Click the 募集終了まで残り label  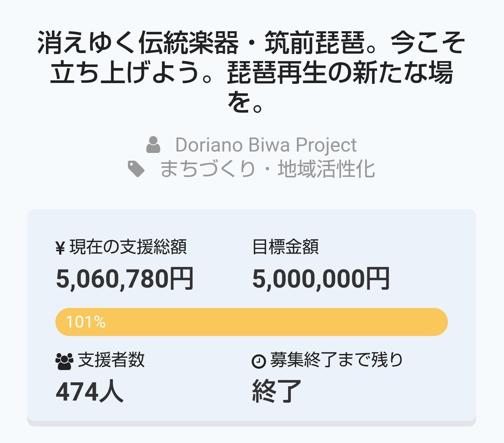336,360
